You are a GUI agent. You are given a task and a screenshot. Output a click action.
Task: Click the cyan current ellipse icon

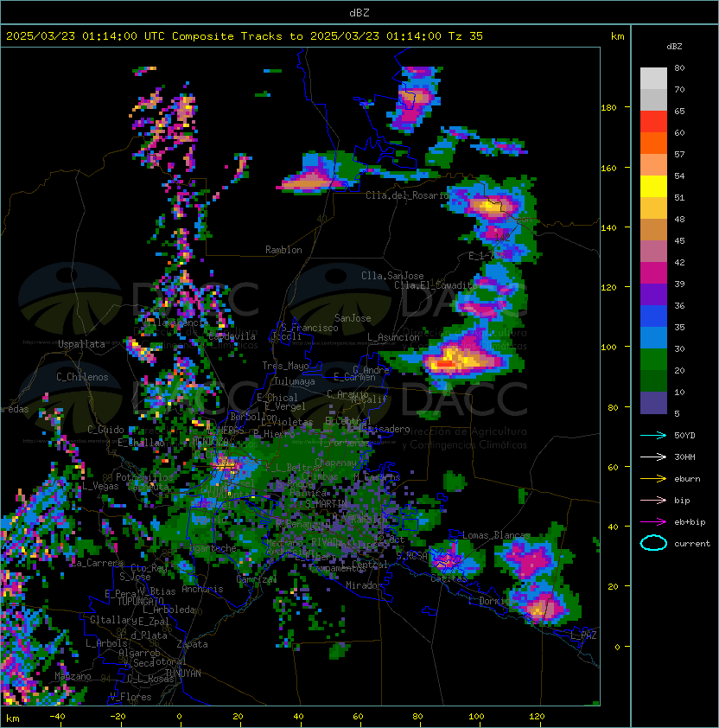pyautogui.click(x=653, y=543)
